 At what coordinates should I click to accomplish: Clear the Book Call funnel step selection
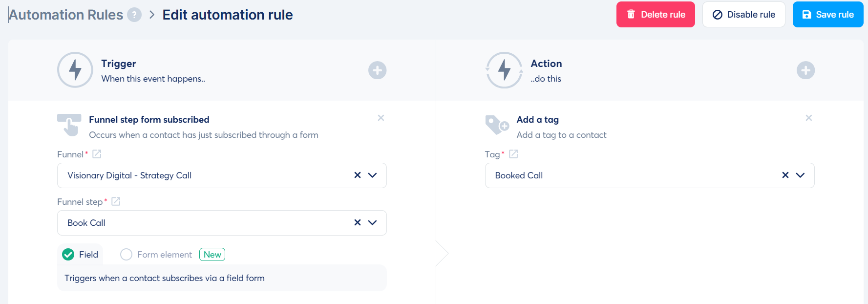[358, 222]
